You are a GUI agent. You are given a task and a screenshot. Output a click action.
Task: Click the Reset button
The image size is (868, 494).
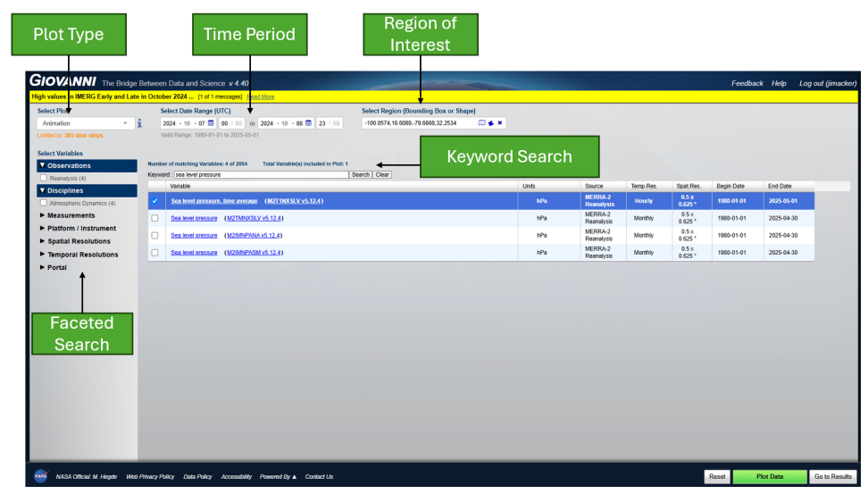point(717,477)
